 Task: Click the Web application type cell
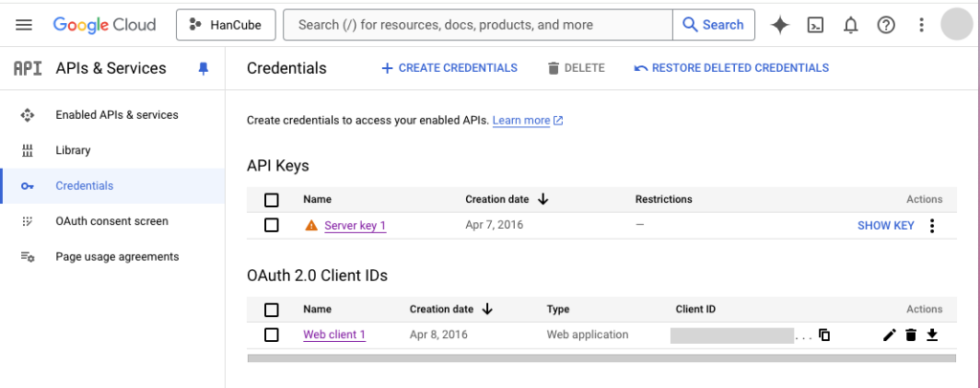coord(588,334)
